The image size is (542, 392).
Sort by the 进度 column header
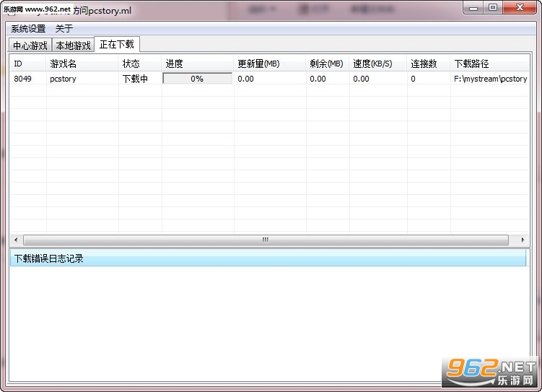pyautogui.click(x=198, y=64)
